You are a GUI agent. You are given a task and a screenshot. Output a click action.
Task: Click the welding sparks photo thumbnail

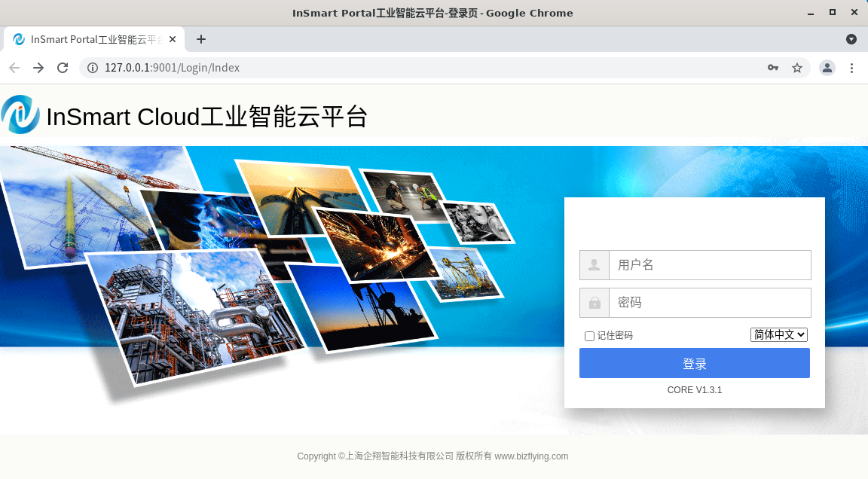(x=377, y=243)
